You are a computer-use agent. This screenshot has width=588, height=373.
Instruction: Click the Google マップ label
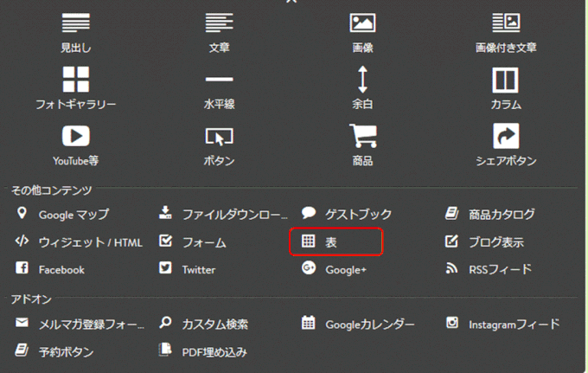coord(73,215)
